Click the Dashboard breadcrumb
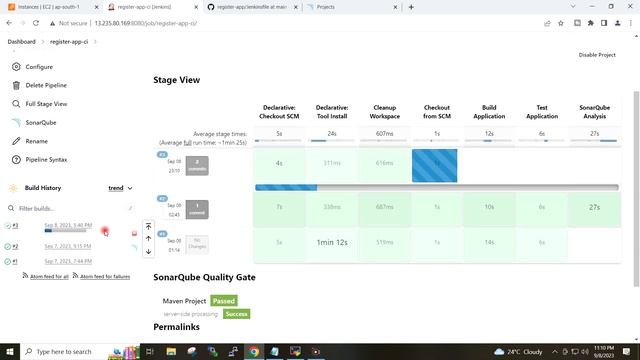 click(22, 42)
